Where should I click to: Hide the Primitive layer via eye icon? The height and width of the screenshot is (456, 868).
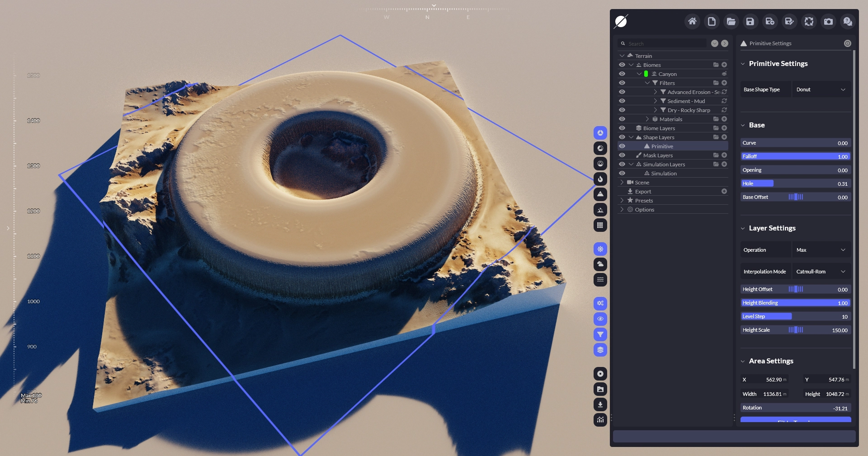point(622,146)
